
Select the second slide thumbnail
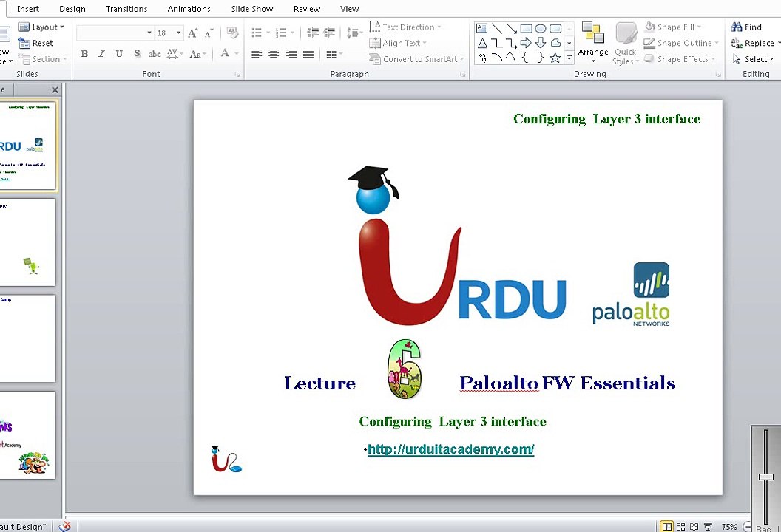[x=27, y=242]
